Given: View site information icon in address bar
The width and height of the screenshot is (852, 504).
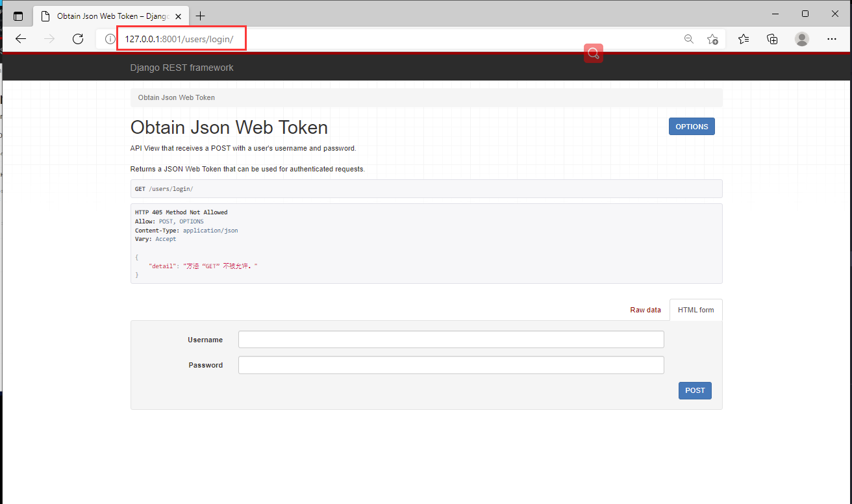Looking at the screenshot, I should coord(110,39).
